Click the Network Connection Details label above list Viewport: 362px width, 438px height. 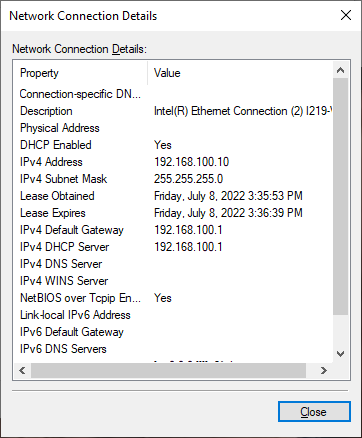pos(79,49)
